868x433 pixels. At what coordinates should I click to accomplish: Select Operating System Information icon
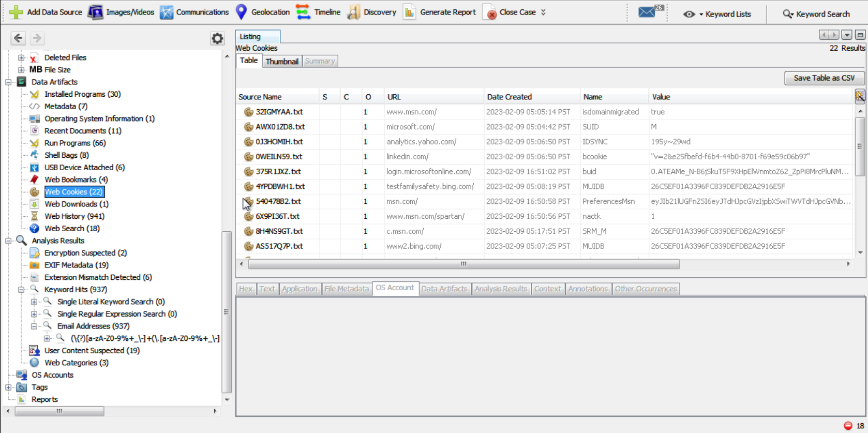pyautogui.click(x=35, y=118)
